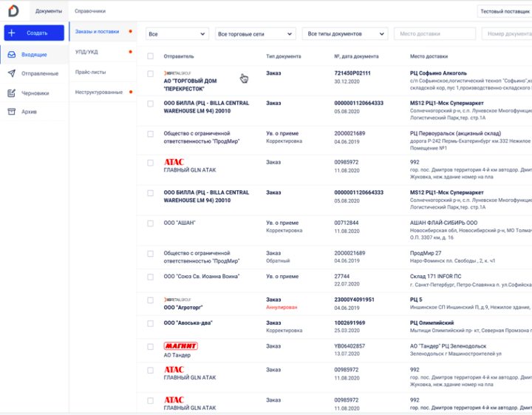532x415 pixels.
Task: Click the plus icon on Создать
Action: tap(12, 33)
